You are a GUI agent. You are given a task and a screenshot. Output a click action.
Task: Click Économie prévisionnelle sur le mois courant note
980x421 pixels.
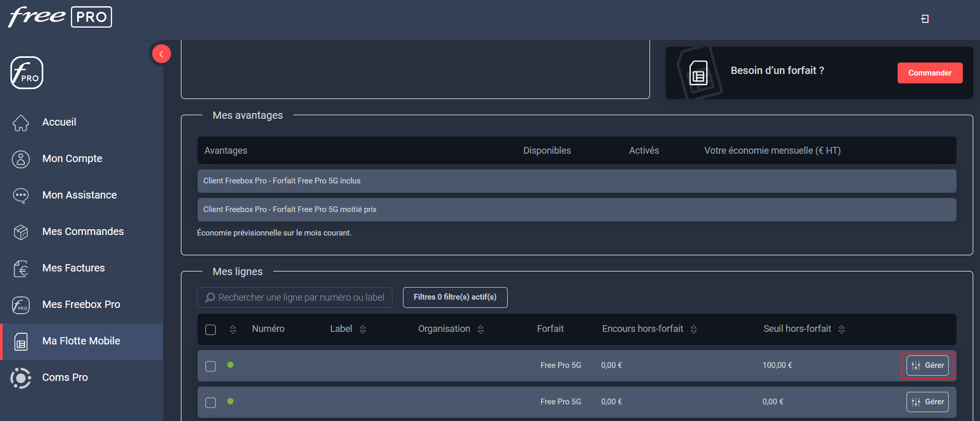(274, 233)
